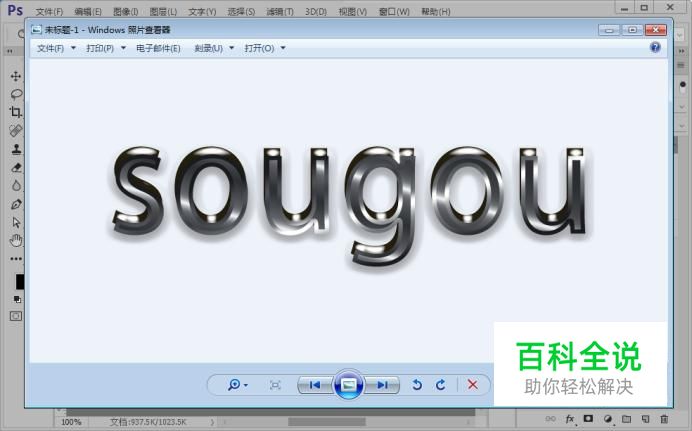Viewport: 692px width, 431px height.
Task: Click the black foreground color swatch
Action: [x=20, y=282]
